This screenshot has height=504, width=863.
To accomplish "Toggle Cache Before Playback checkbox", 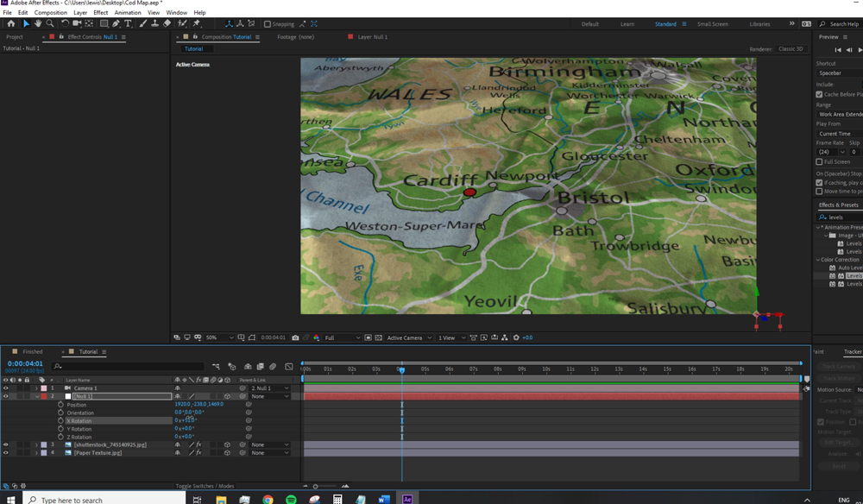I will [x=819, y=95].
